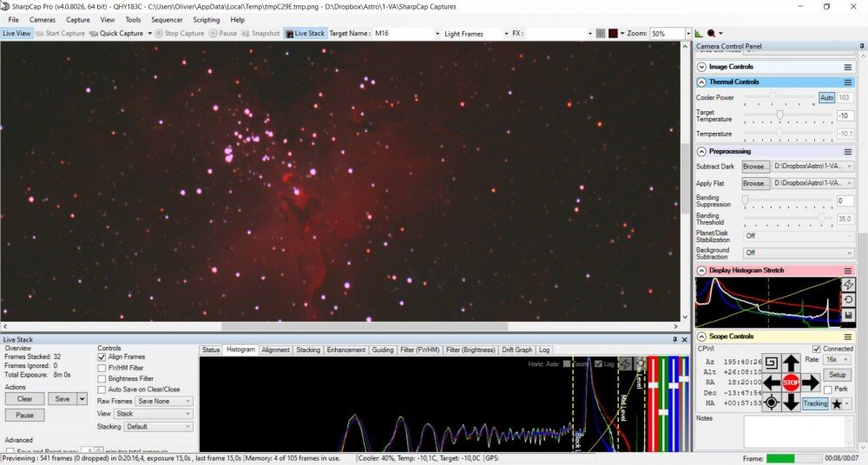Click the star GOTO catalog icon
This screenshot has width=868, height=465.
(837, 404)
